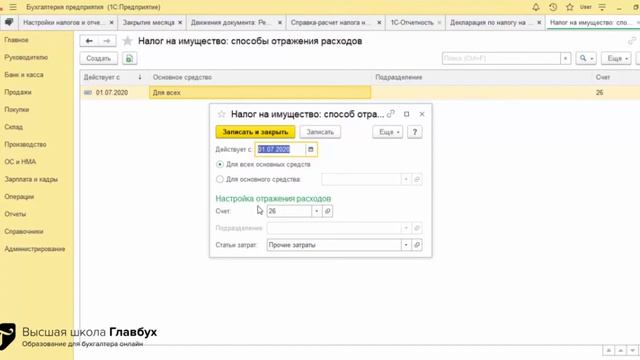Open Банк и касса section
640x360 pixels.
coord(24,75)
